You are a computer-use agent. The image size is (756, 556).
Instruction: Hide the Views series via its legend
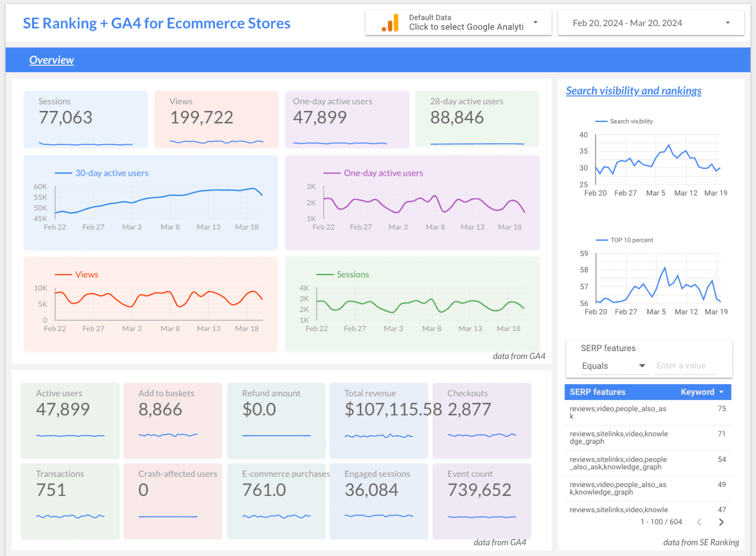coord(76,274)
